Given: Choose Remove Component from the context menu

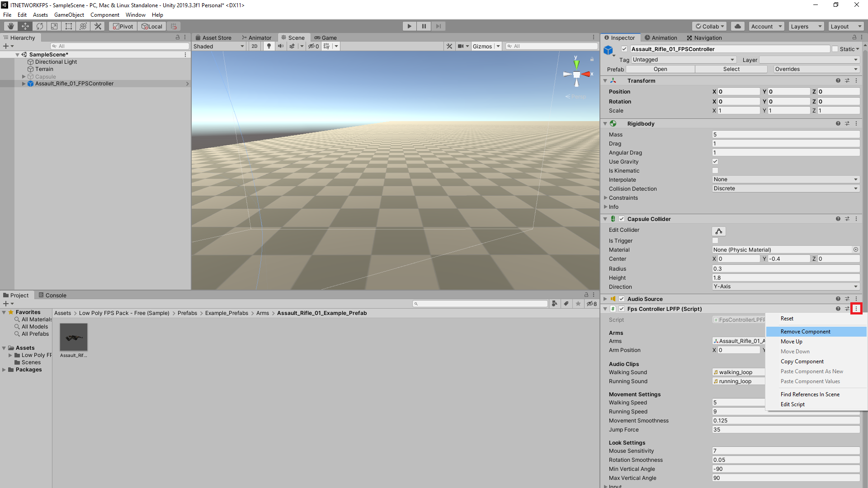Looking at the screenshot, I should tap(805, 331).
